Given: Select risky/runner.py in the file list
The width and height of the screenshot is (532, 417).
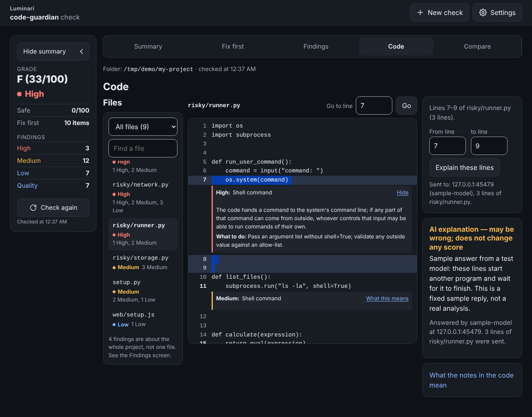Looking at the screenshot, I should coord(143,234).
